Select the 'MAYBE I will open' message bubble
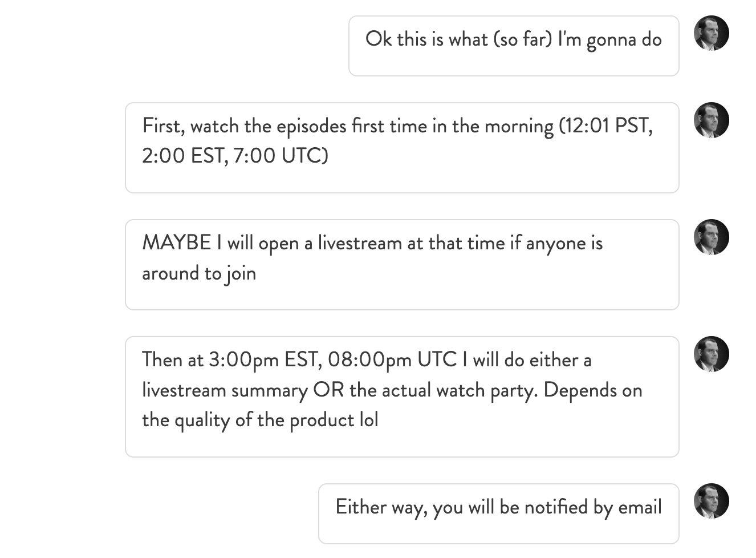Screen dimensions: 756x558 [x=402, y=265]
